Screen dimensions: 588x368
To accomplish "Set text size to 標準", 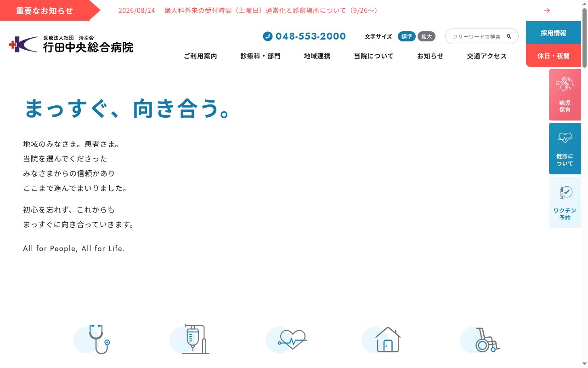I will click(x=407, y=36).
